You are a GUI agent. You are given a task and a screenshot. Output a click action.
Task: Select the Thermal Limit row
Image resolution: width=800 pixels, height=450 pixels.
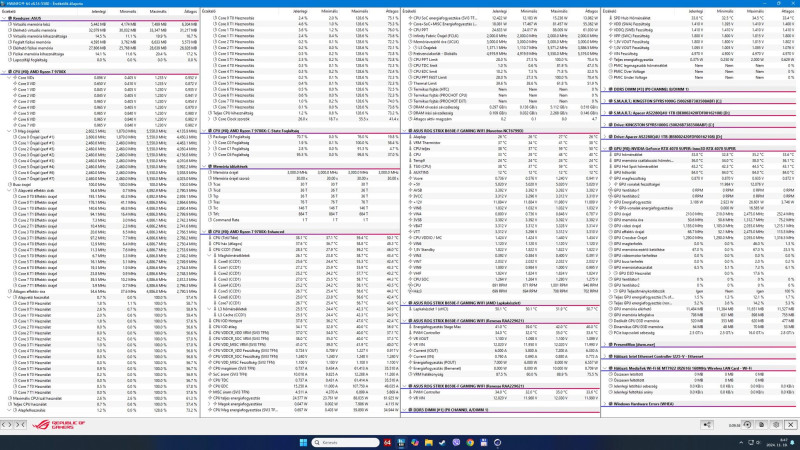pyautogui.click(x=501, y=84)
